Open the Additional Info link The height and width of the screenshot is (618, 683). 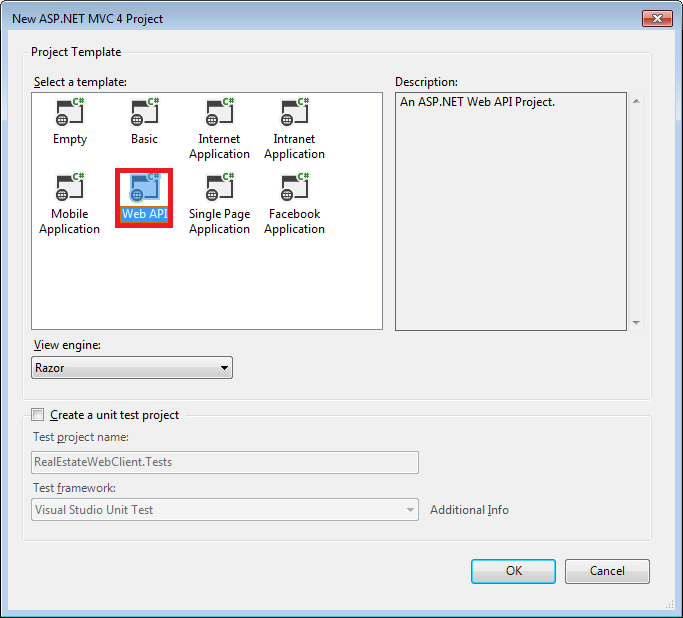[x=469, y=510]
